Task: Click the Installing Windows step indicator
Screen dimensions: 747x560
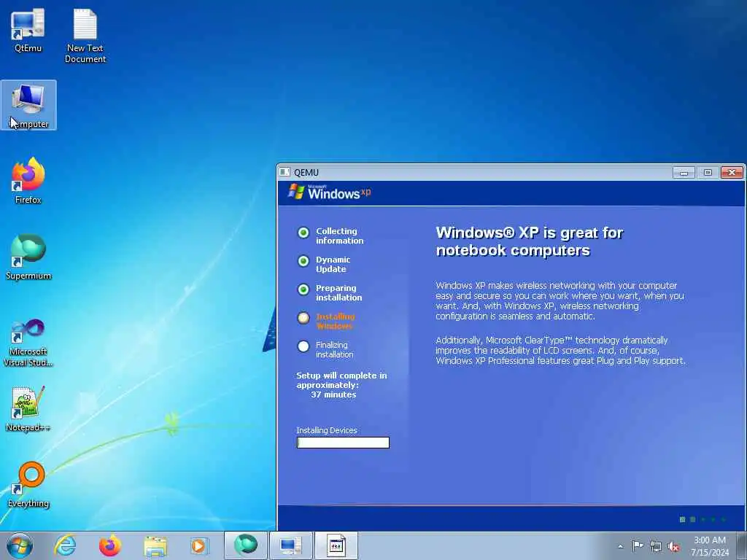Action: 303,318
